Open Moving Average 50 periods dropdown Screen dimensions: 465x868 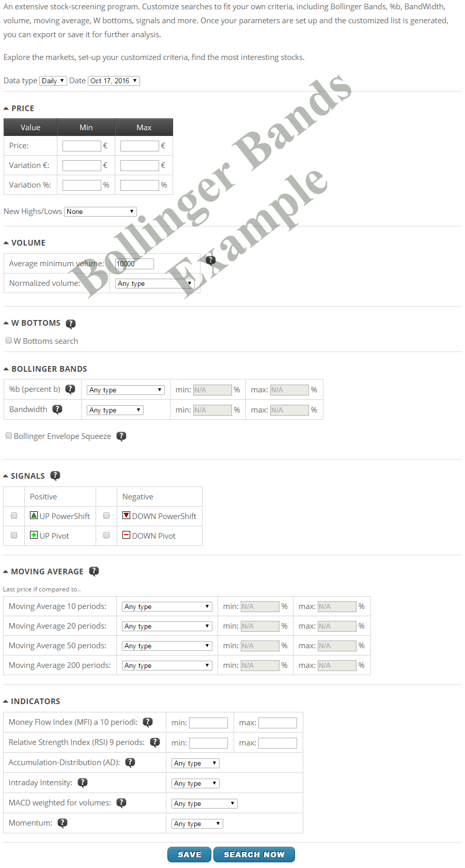167,646
